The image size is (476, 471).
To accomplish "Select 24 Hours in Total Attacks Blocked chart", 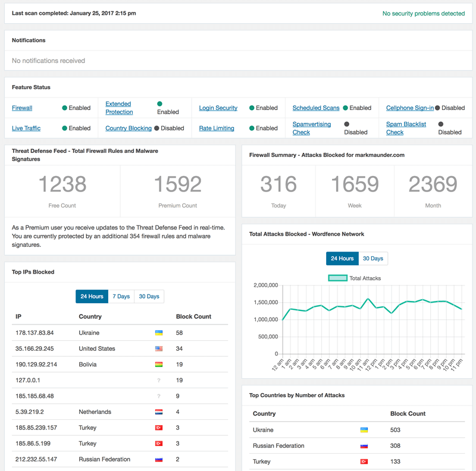I will [342, 258].
